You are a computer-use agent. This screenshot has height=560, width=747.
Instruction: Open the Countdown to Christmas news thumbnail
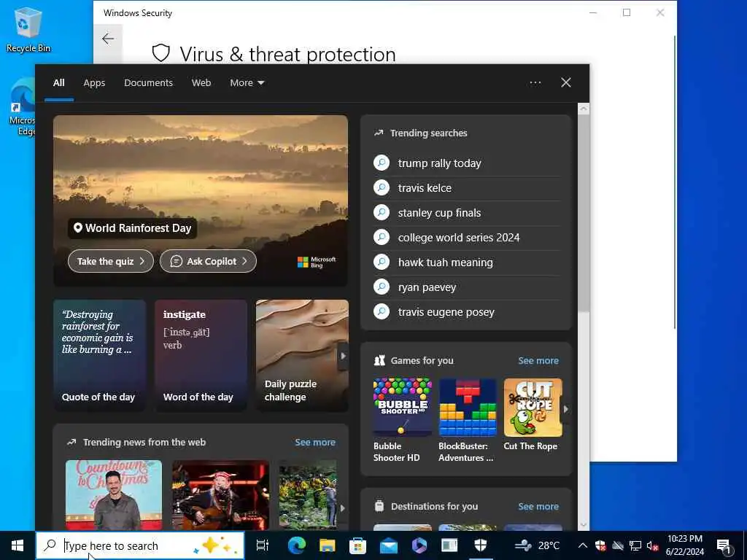(x=113, y=495)
